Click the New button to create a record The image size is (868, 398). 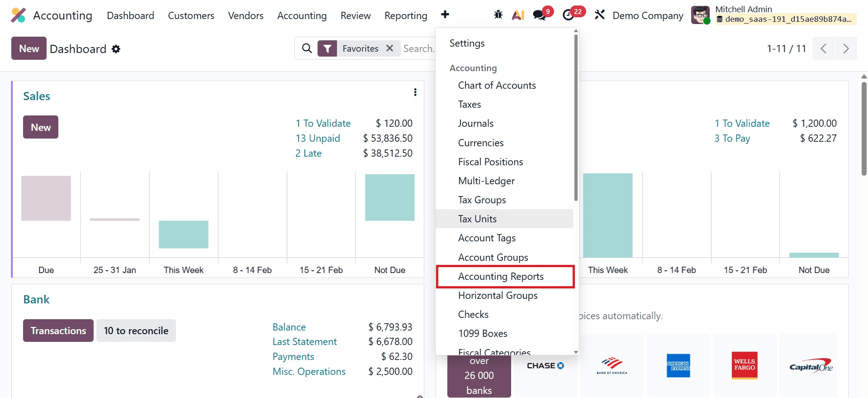tap(28, 48)
